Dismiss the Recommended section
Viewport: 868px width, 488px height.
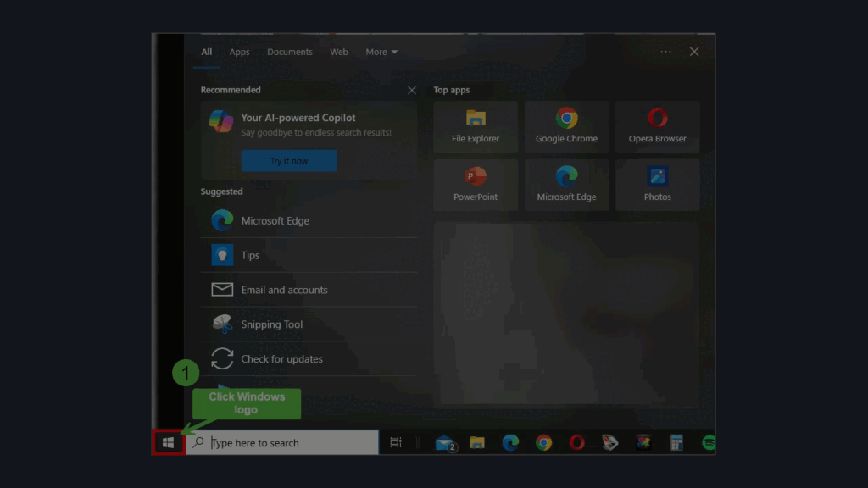pyautogui.click(x=412, y=90)
